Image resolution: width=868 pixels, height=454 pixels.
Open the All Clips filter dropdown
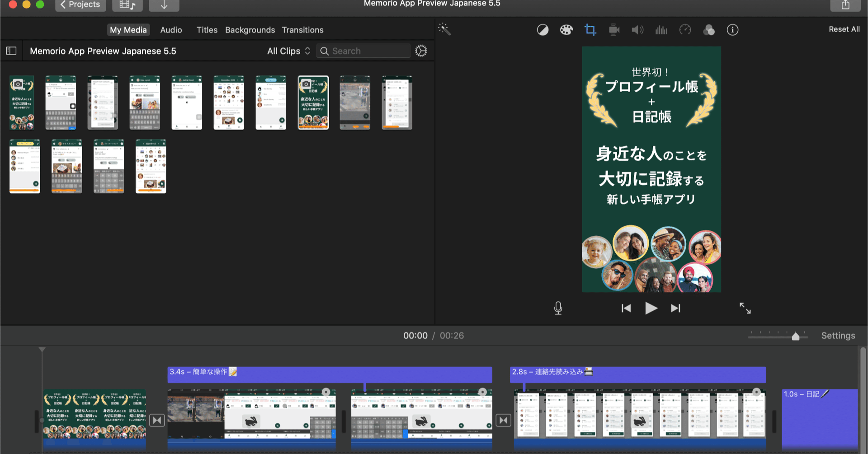tap(288, 51)
